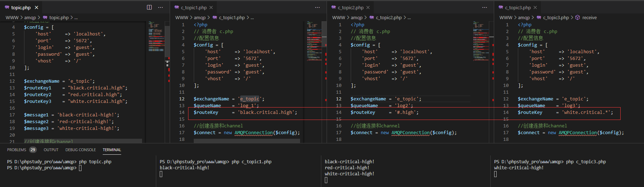Open More Actions menu for c_topic2.php group

pos(485,7)
